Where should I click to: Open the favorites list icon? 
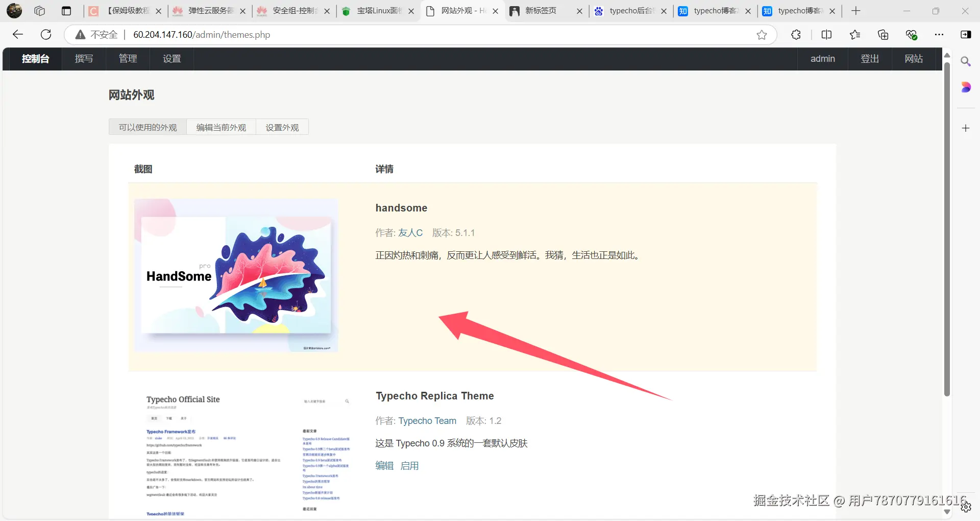coord(855,35)
